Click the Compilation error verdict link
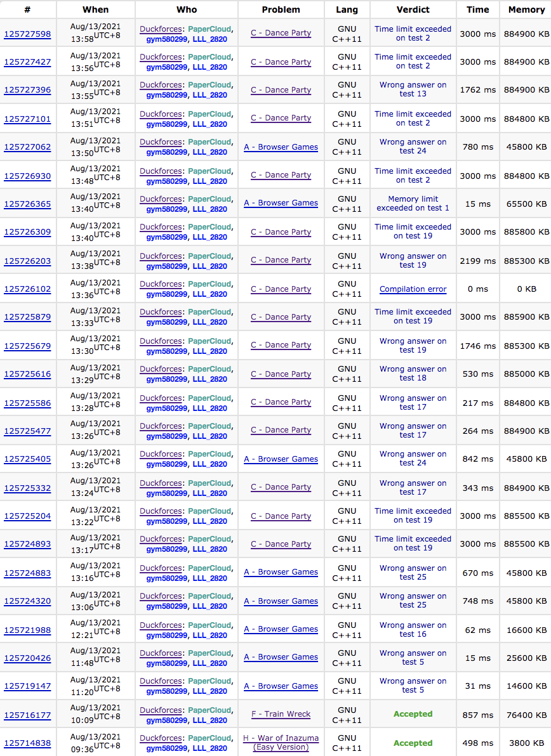 (413, 289)
